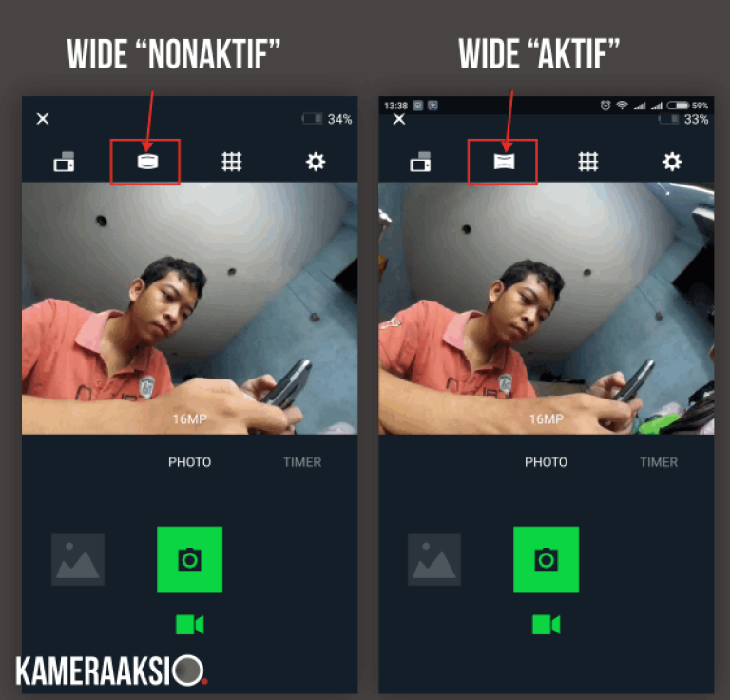Toggle grid overlay icon in right screen
The height and width of the screenshot is (700, 730).
[588, 162]
